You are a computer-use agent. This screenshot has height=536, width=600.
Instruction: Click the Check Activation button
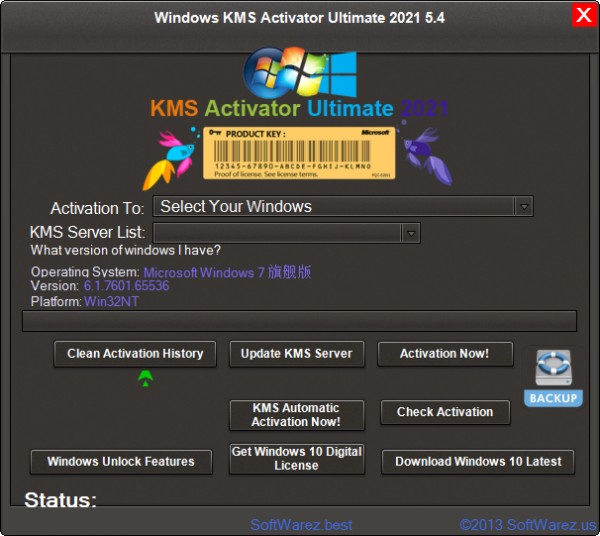(x=445, y=412)
